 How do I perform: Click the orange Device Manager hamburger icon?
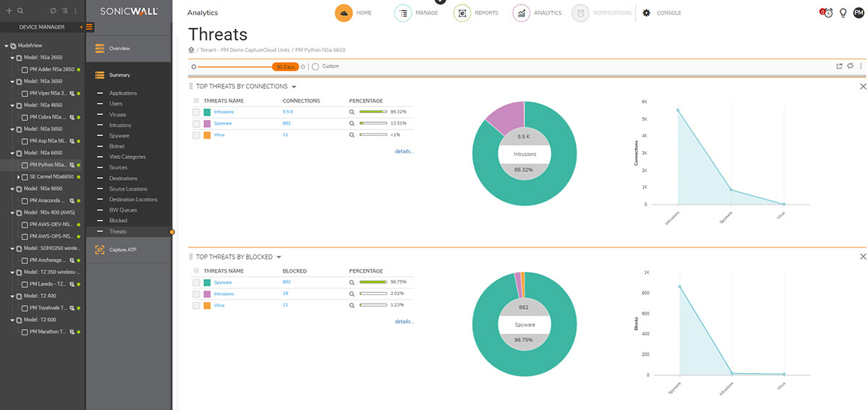tap(89, 27)
